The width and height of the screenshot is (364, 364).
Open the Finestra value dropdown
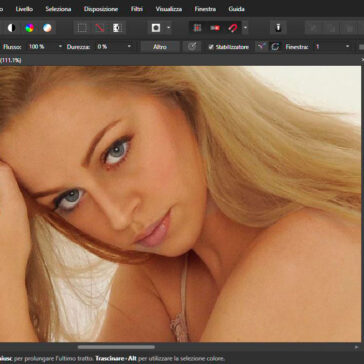click(x=348, y=47)
